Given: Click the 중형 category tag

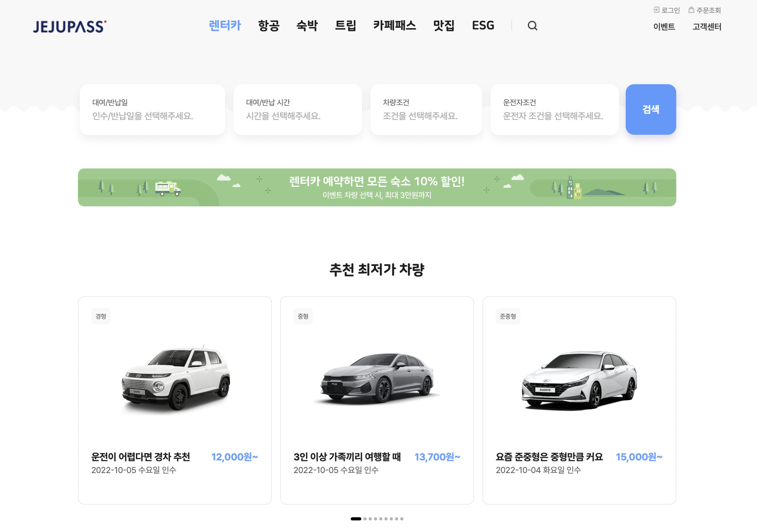Looking at the screenshot, I should click(303, 316).
